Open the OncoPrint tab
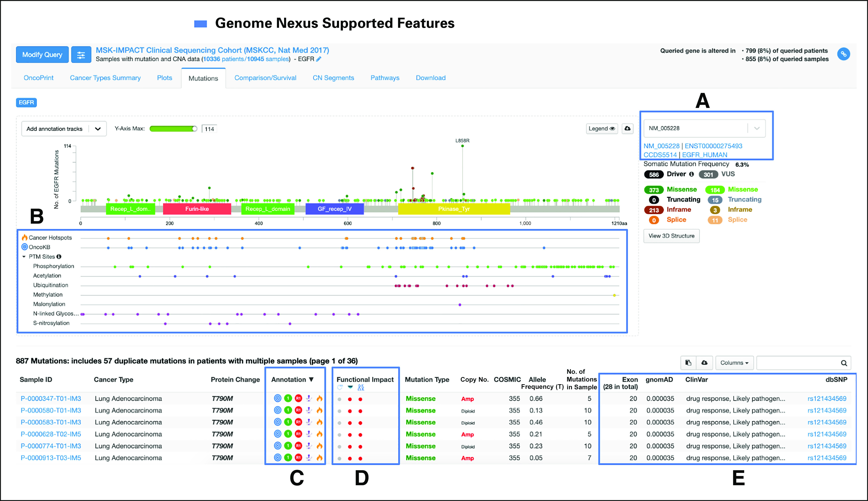 pyautogui.click(x=39, y=78)
